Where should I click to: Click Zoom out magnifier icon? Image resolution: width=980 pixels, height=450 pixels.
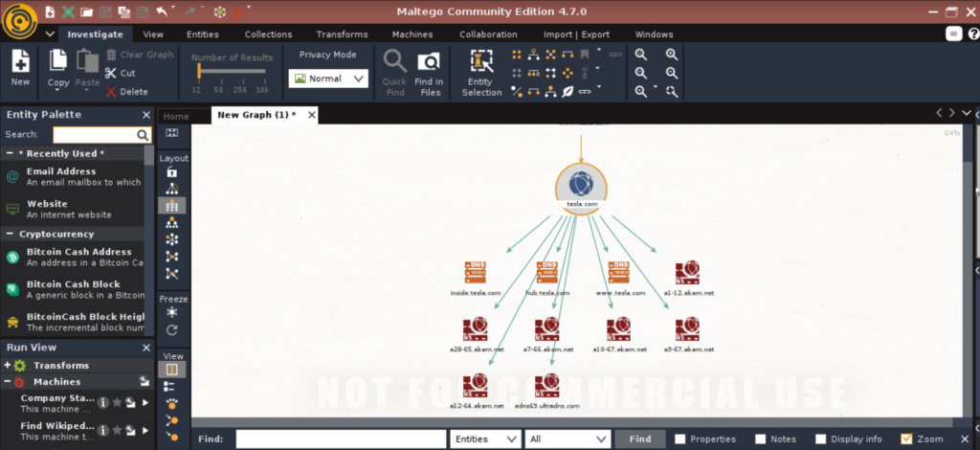pyautogui.click(x=672, y=73)
